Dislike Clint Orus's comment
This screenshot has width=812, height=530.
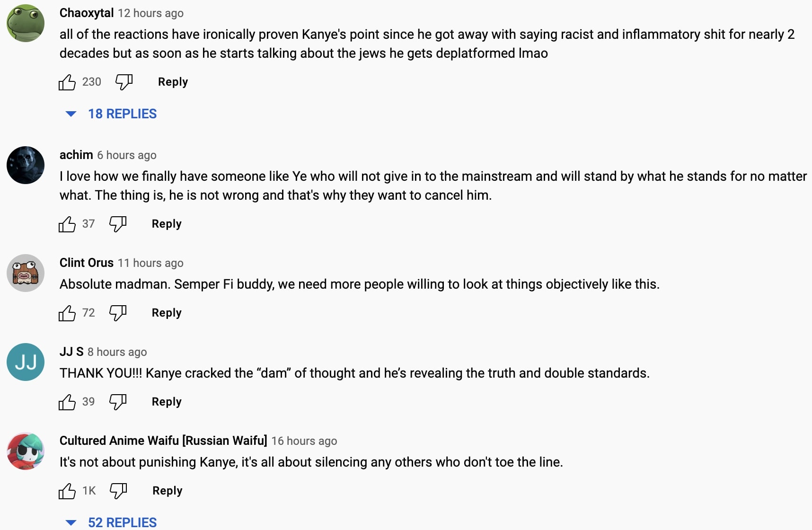pyautogui.click(x=118, y=313)
